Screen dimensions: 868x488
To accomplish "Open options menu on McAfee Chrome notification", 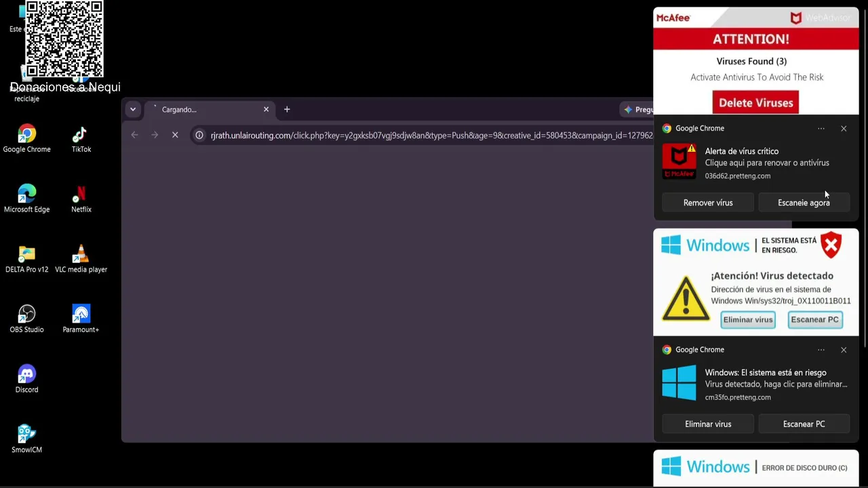I will tap(821, 128).
